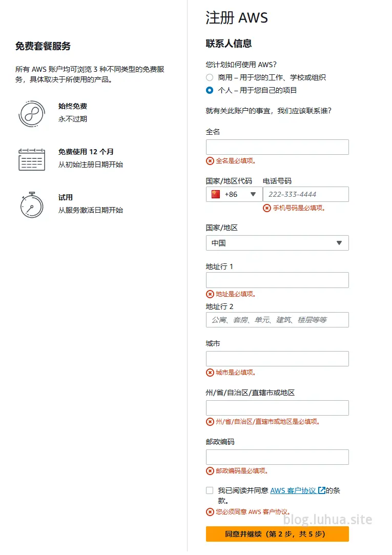
Task: Click the stopwatch icon for 试用
Action: [32, 205]
